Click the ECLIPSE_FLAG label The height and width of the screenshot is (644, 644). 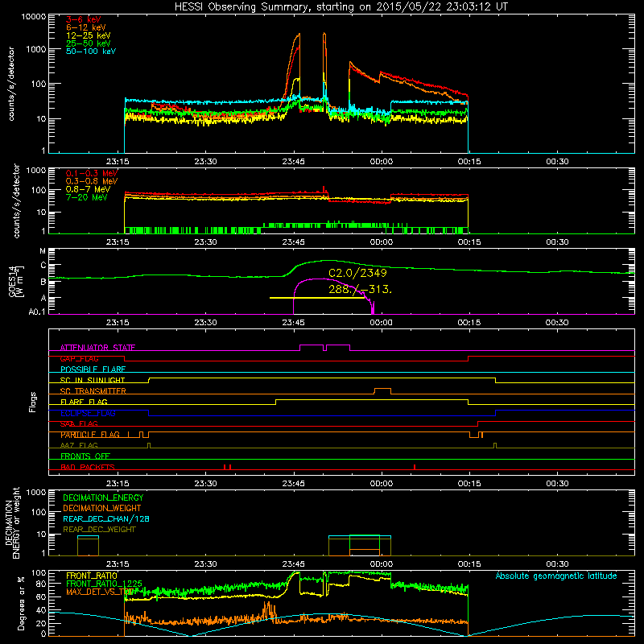pyautogui.click(x=88, y=413)
